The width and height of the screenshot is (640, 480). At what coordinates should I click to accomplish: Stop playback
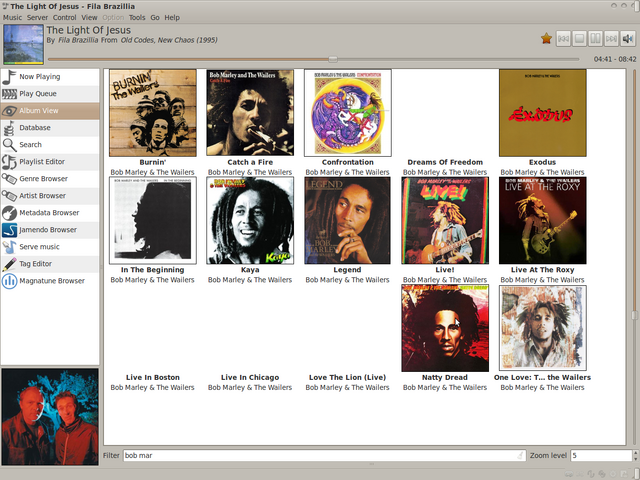tap(579, 39)
